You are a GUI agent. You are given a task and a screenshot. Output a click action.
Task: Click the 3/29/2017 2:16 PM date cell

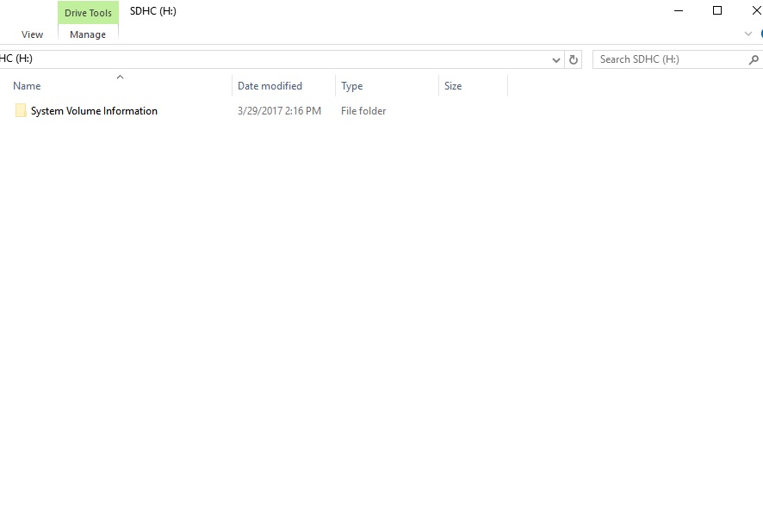coord(279,111)
